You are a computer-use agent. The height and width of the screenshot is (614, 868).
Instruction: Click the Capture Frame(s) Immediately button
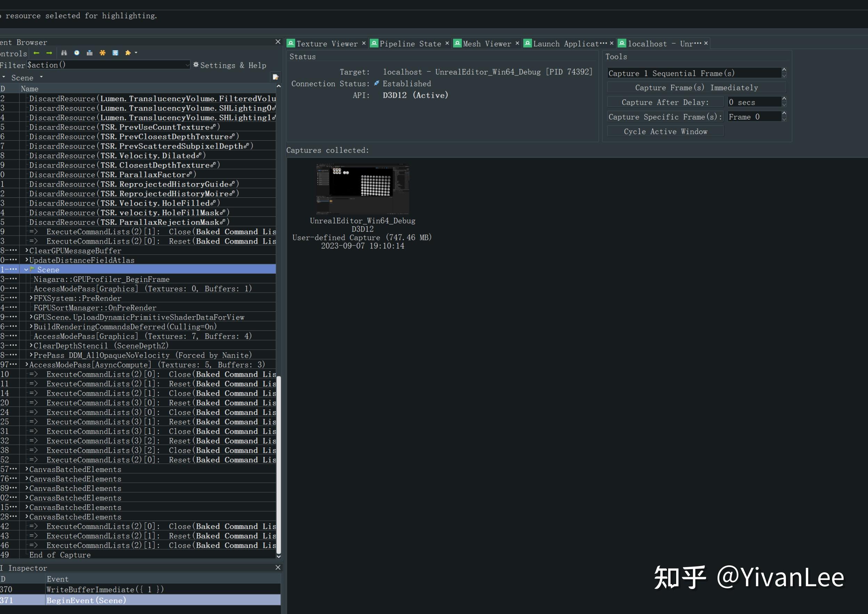[x=696, y=87]
